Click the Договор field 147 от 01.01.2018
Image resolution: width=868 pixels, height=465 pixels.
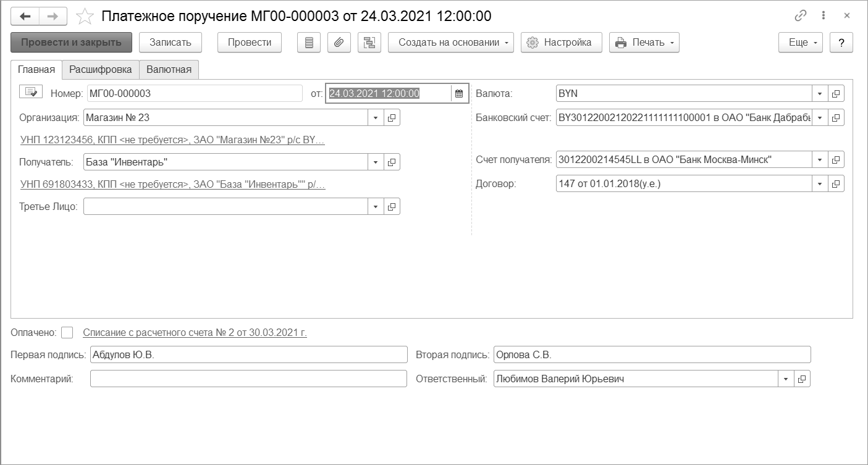(x=684, y=183)
